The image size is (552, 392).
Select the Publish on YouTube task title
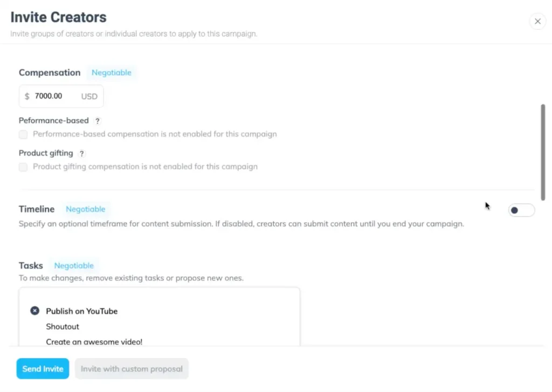click(81, 311)
